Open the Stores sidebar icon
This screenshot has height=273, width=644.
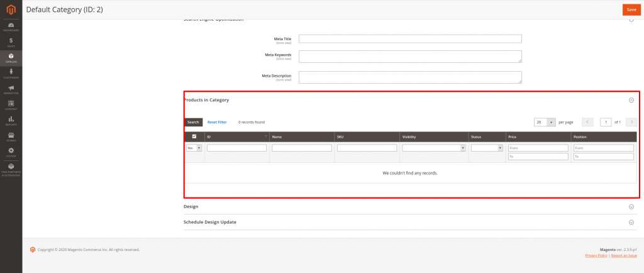pyautogui.click(x=11, y=136)
